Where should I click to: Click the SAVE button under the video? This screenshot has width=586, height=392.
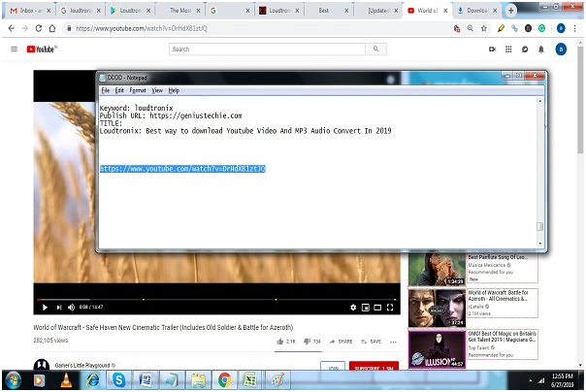[x=372, y=342]
